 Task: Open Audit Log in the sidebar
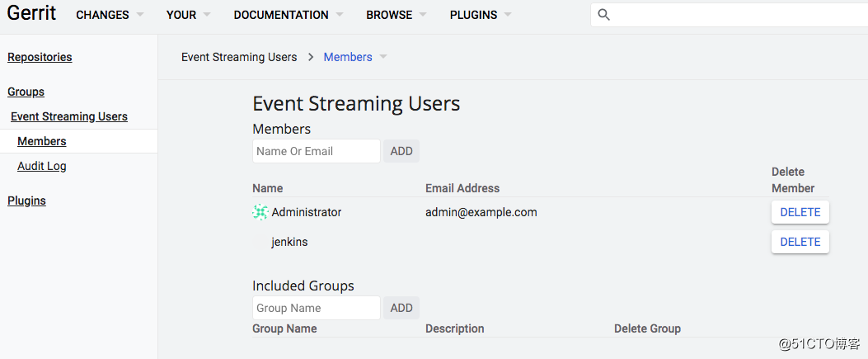coord(41,166)
